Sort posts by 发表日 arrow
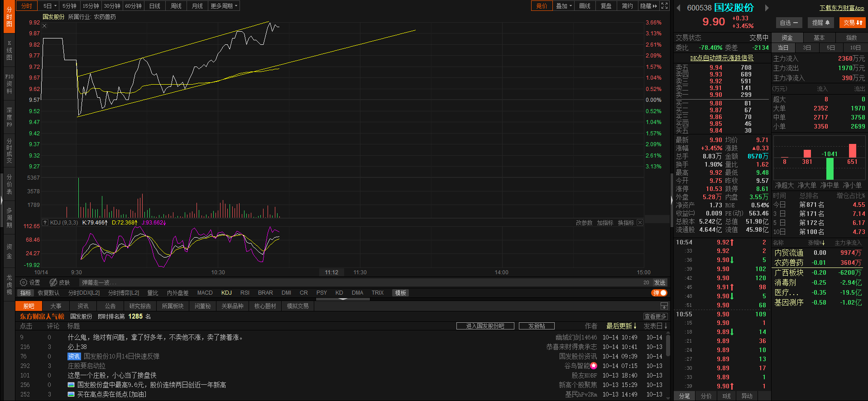This screenshot has width=868, height=401. coord(666,326)
